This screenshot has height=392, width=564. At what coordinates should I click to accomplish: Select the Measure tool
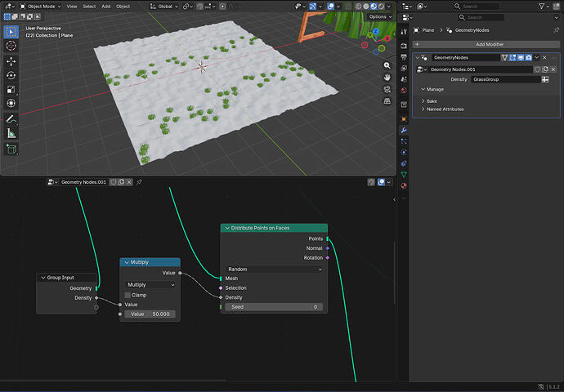pyautogui.click(x=11, y=133)
